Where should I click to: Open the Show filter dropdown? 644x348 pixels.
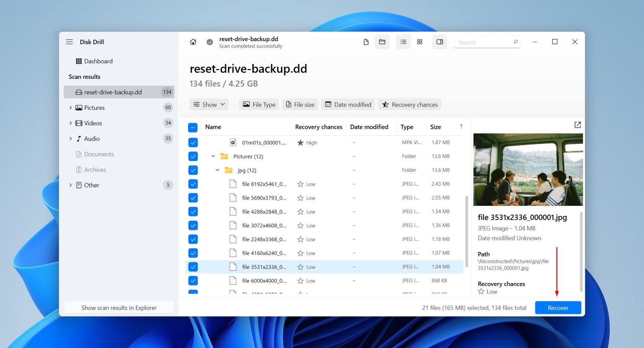pyautogui.click(x=209, y=104)
